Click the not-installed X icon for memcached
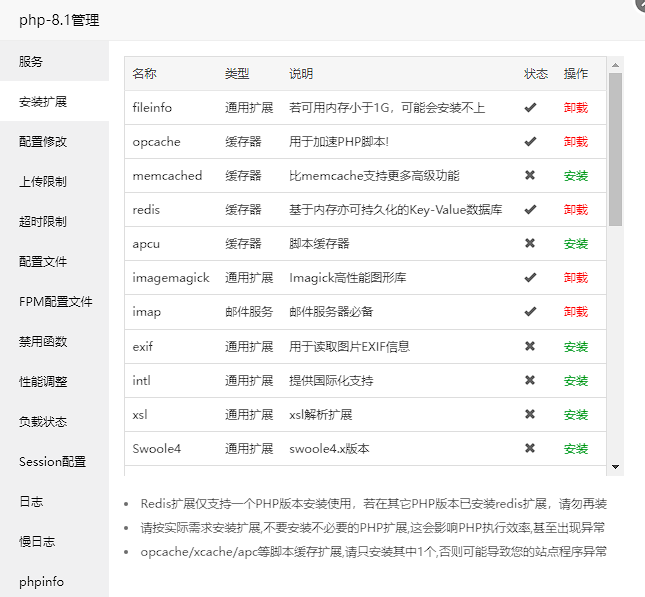645x597 pixels. click(x=530, y=175)
